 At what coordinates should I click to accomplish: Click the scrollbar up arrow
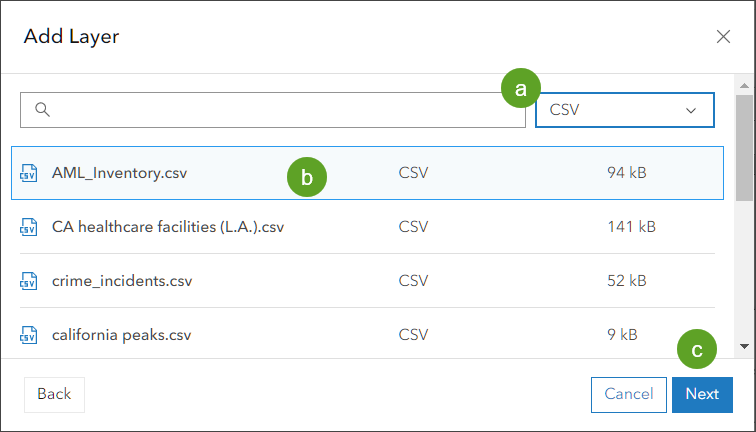coord(744,85)
